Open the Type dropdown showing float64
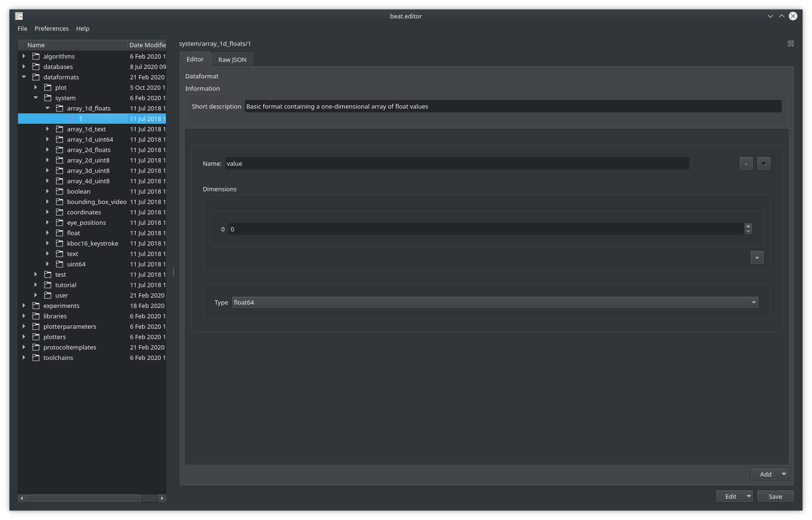Viewport: 812px width, 520px height. click(753, 302)
